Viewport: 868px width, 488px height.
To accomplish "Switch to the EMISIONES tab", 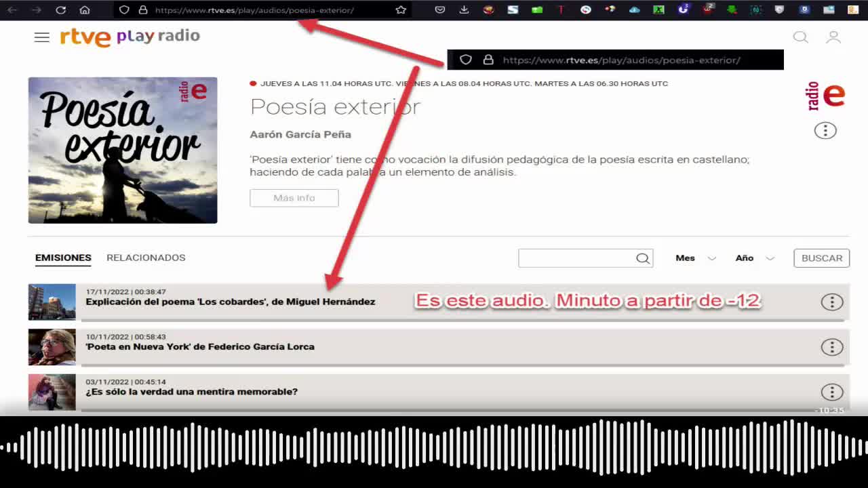I will [x=63, y=258].
